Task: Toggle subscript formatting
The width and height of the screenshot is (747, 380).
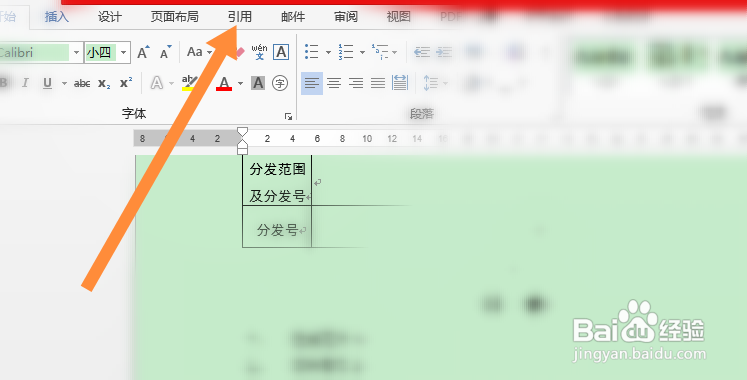Action: 104,84
